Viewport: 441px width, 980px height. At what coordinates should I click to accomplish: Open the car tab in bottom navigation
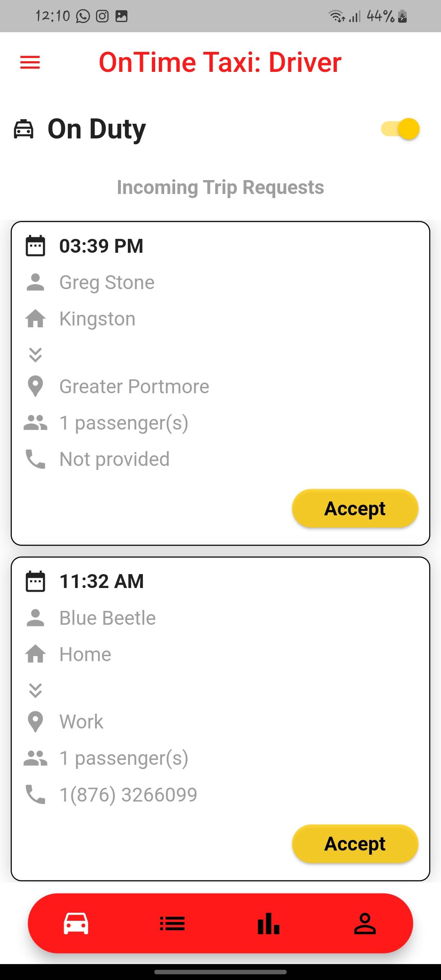(76, 923)
